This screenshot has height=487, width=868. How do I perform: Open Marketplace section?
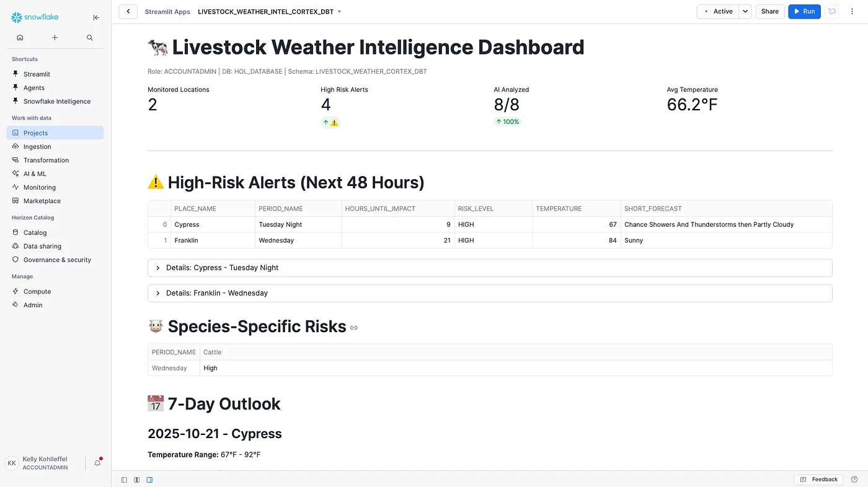coord(42,201)
